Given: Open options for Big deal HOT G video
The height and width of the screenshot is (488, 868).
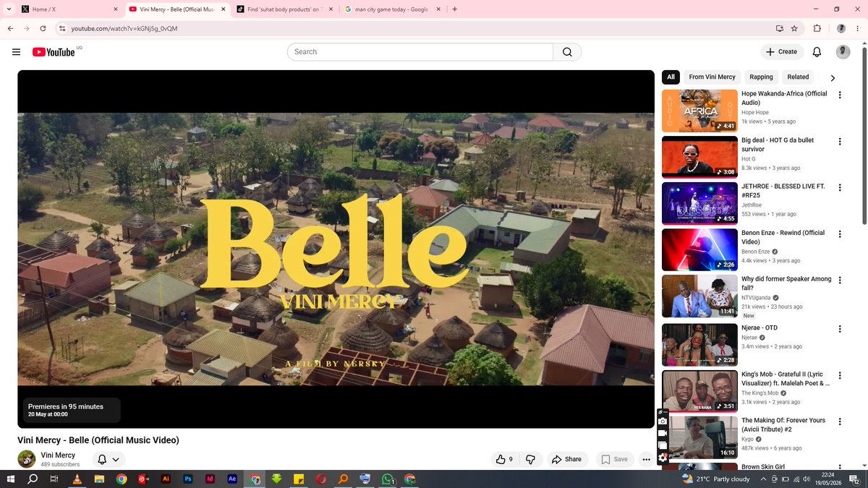Looking at the screenshot, I should point(840,141).
